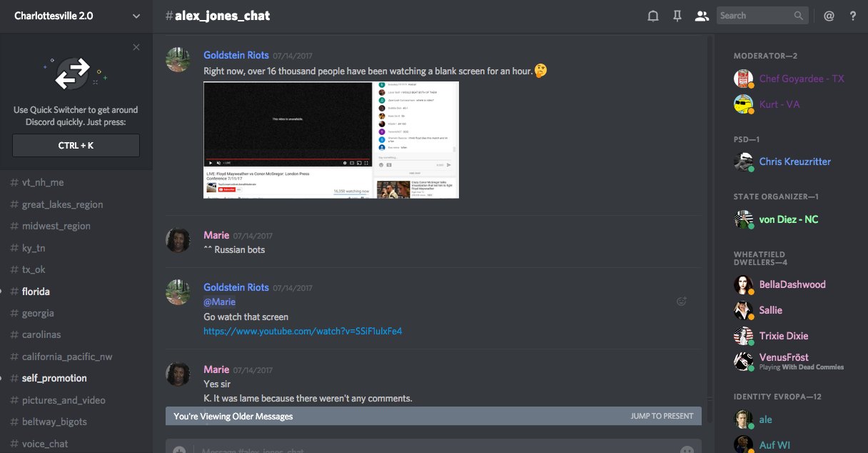
Task: Switch to the florida channel
Action: pos(36,292)
